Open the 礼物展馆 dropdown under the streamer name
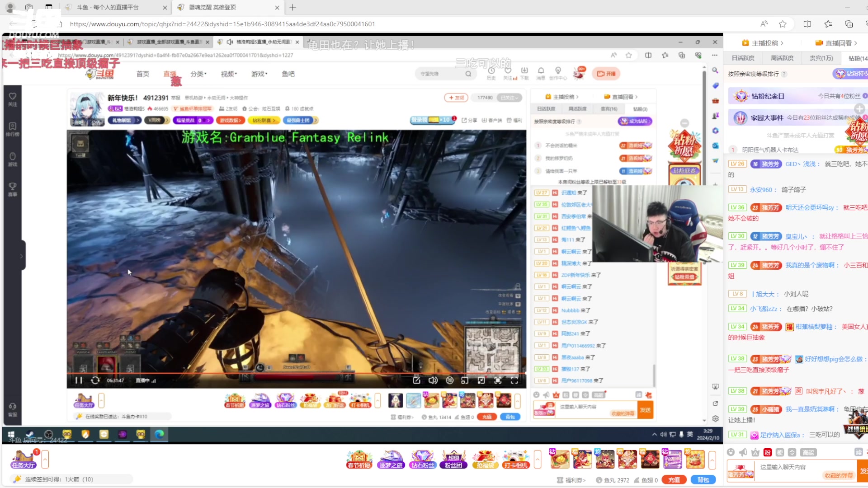Viewport: 868px width, 488px height. (125, 120)
